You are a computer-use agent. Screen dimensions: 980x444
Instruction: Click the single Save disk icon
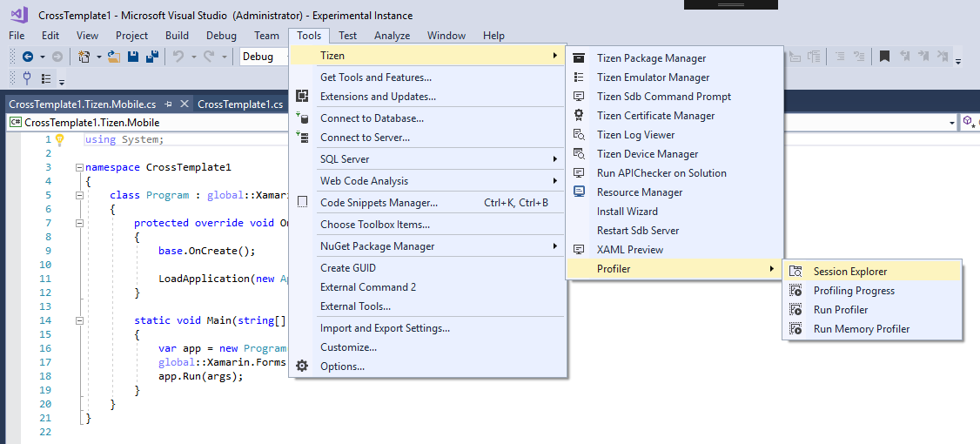pos(133,57)
